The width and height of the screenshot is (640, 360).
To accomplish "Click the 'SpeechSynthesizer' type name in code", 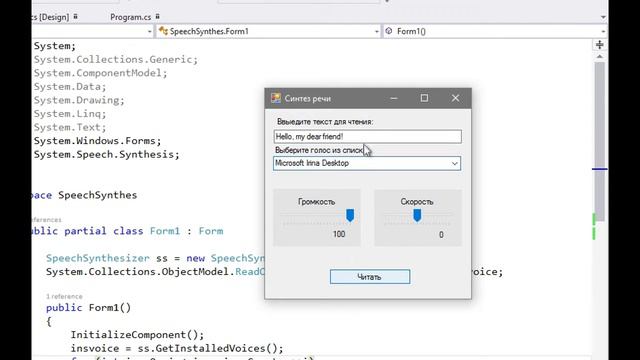I will (98, 258).
